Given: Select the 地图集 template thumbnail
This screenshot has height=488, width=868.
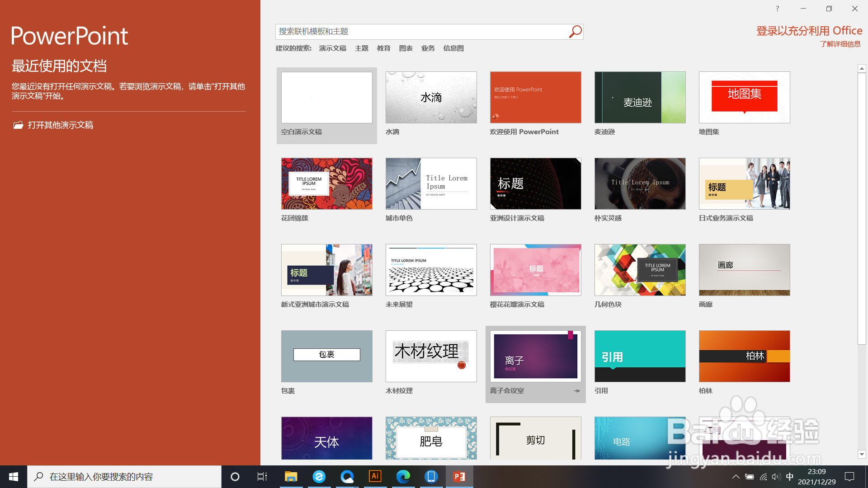Looking at the screenshot, I should tap(745, 98).
